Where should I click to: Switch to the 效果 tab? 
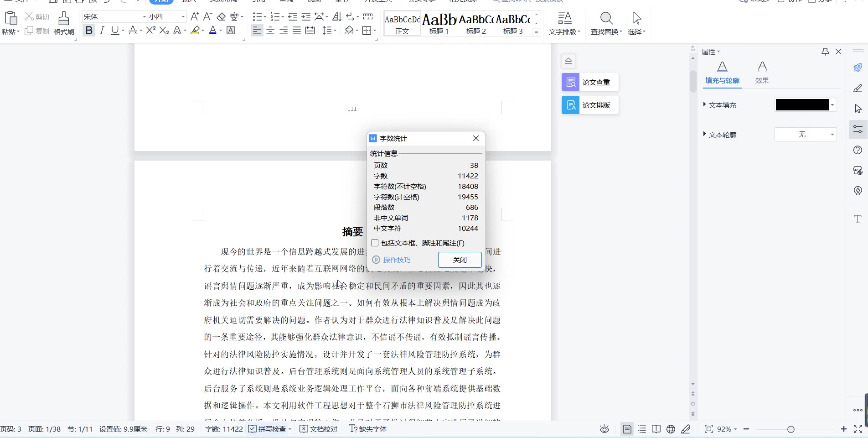[762, 73]
